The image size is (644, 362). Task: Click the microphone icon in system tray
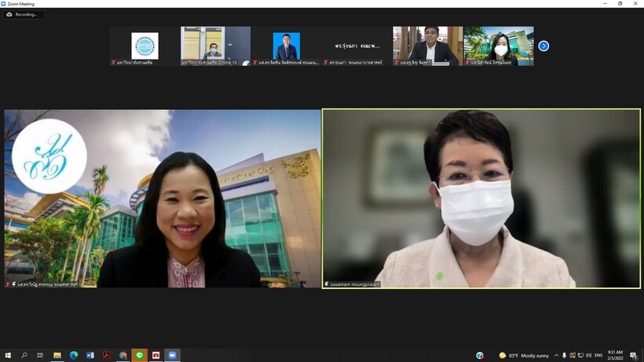click(564, 356)
